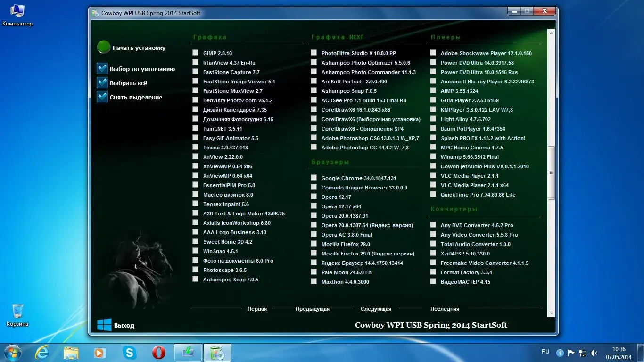
Task: Click the scrollbar down arrow in the installer
Action: [x=551, y=313]
